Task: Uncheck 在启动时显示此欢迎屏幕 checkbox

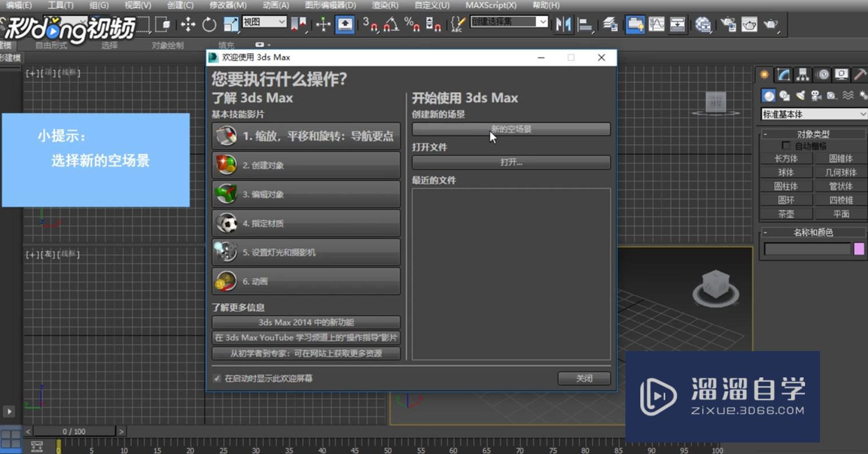Action: tap(217, 379)
